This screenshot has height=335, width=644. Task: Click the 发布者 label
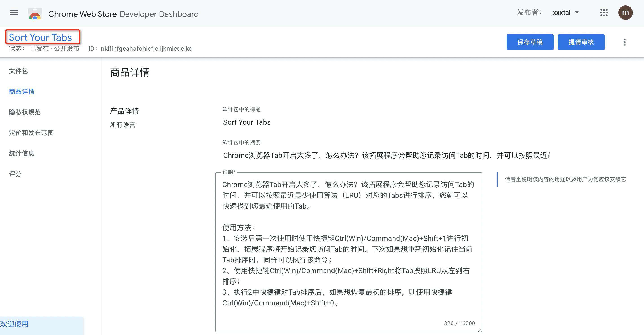click(529, 12)
